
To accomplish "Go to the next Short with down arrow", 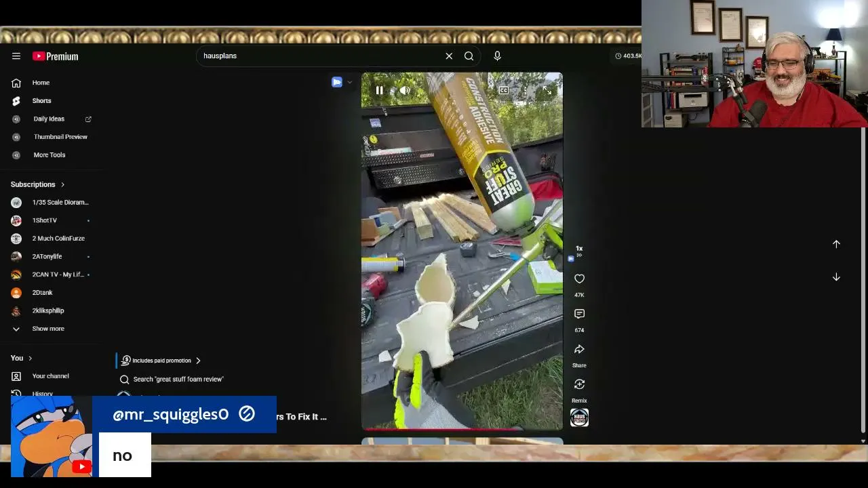I will (x=836, y=277).
